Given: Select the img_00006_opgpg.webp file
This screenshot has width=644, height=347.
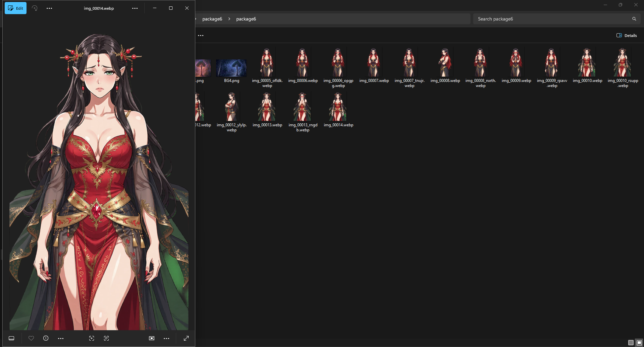Looking at the screenshot, I should pyautogui.click(x=338, y=68).
